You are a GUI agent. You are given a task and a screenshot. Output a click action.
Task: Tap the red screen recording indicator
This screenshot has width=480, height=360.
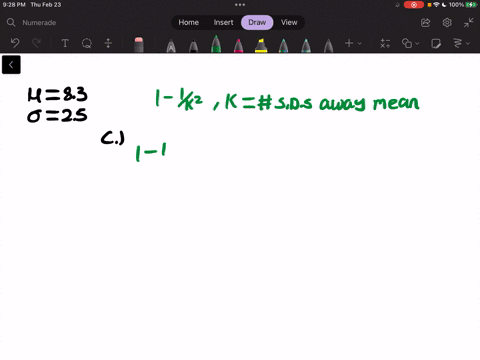click(x=414, y=5)
